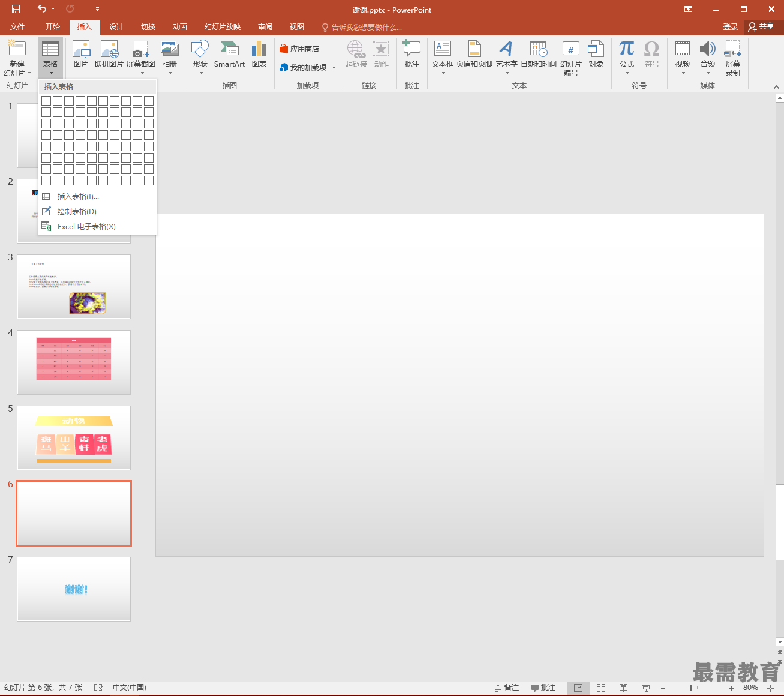Open the 表格 (table) dropdown button

[x=50, y=58]
